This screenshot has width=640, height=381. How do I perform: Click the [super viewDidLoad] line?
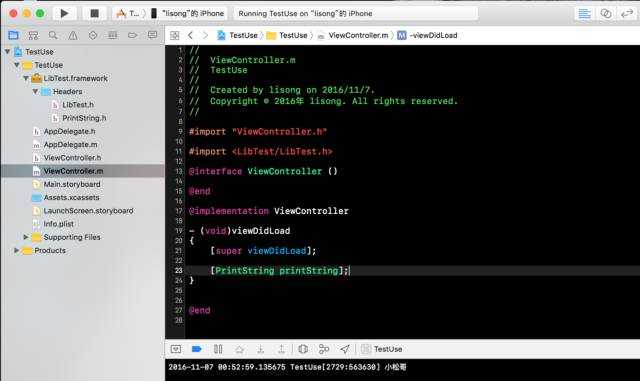(263, 251)
